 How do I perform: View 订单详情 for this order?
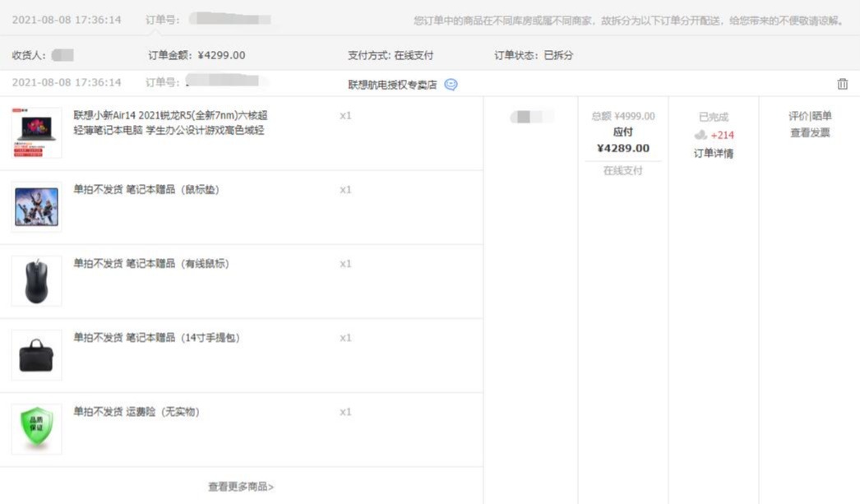pyautogui.click(x=713, y=153)
